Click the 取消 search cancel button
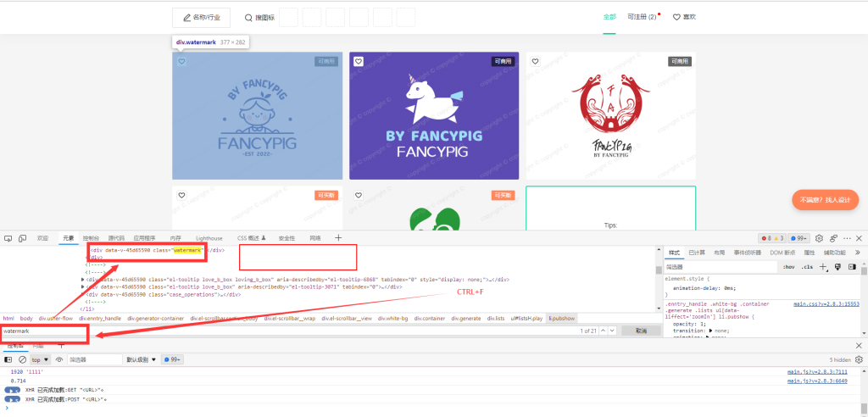This screenshot has height=417, width=868. pos(641,331)
